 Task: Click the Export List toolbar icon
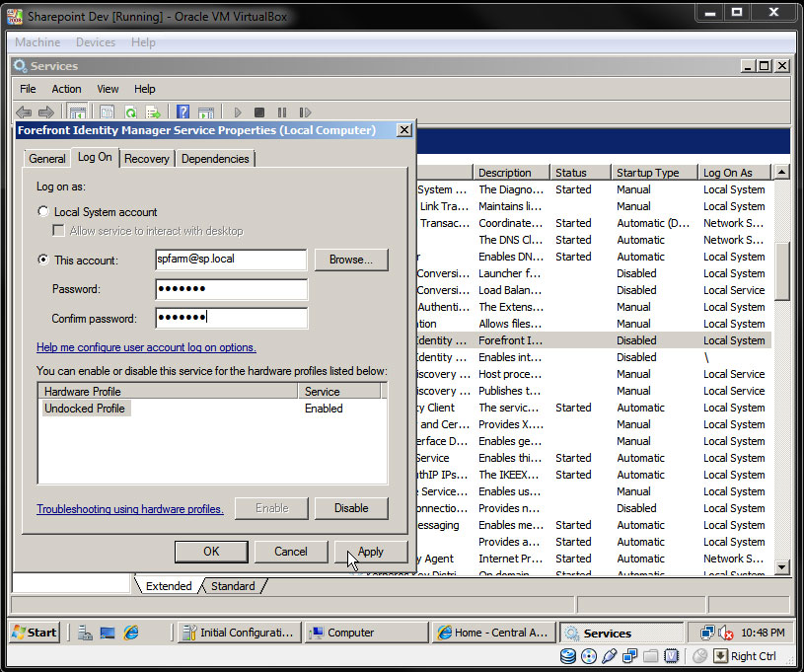(153, 112)
